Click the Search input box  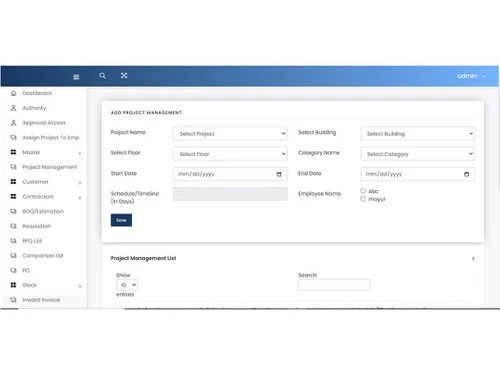tap(334, 285)
